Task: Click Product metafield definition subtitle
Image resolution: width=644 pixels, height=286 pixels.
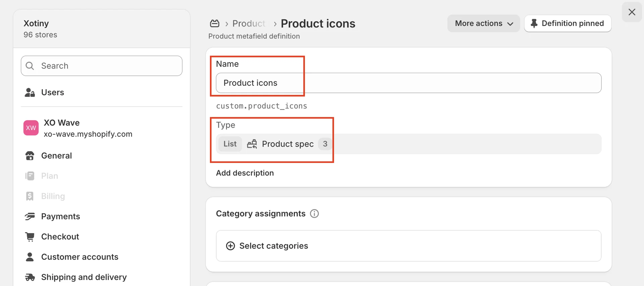Action: click(254, 36)
